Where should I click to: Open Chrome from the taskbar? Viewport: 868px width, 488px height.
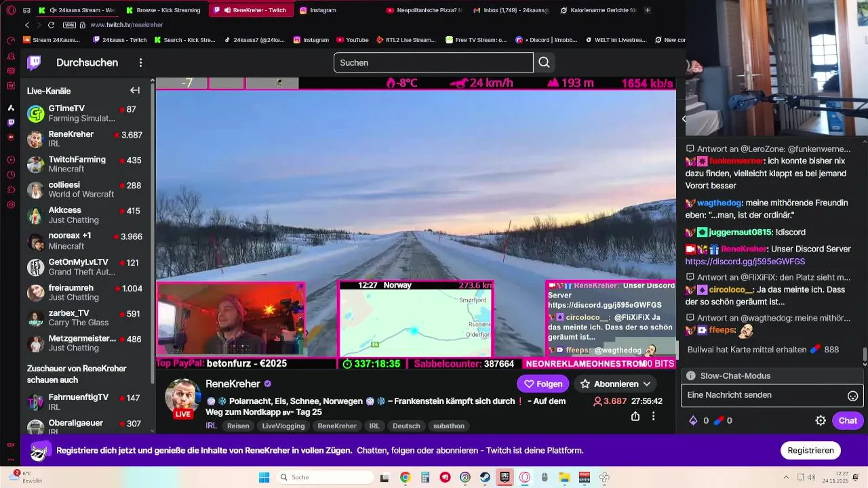pos(405,477)
